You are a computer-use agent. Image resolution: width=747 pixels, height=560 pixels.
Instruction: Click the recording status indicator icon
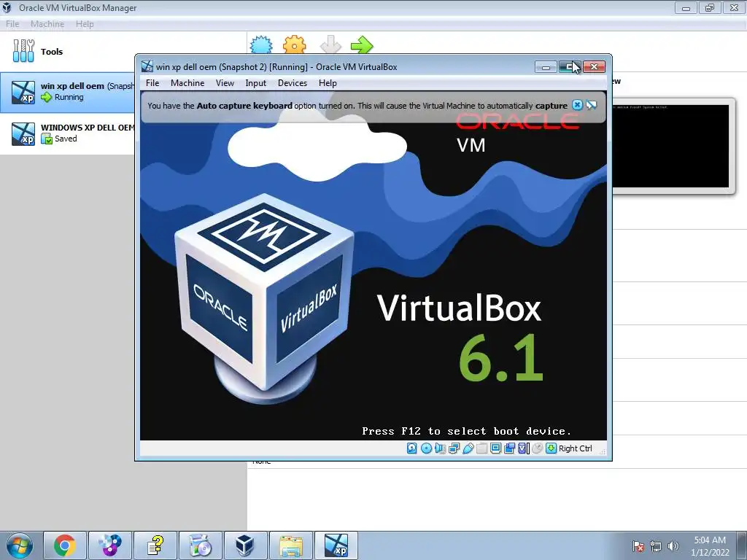click(x=509, y=448)
